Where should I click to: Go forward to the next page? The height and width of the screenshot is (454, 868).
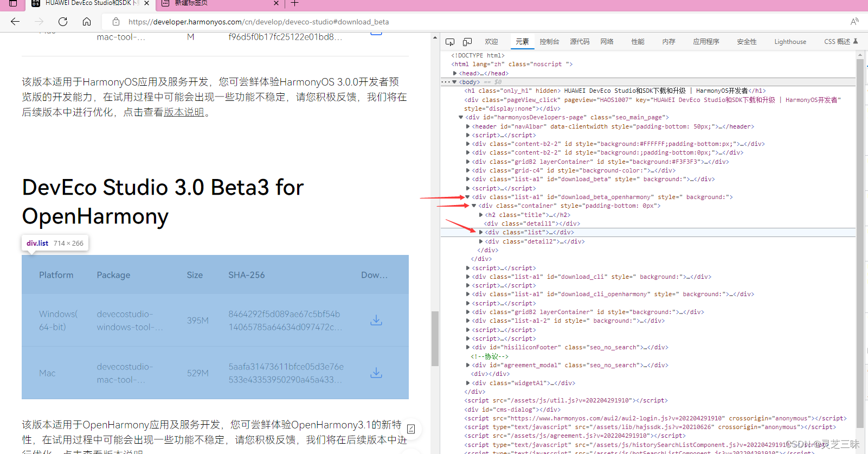[39, 22]
